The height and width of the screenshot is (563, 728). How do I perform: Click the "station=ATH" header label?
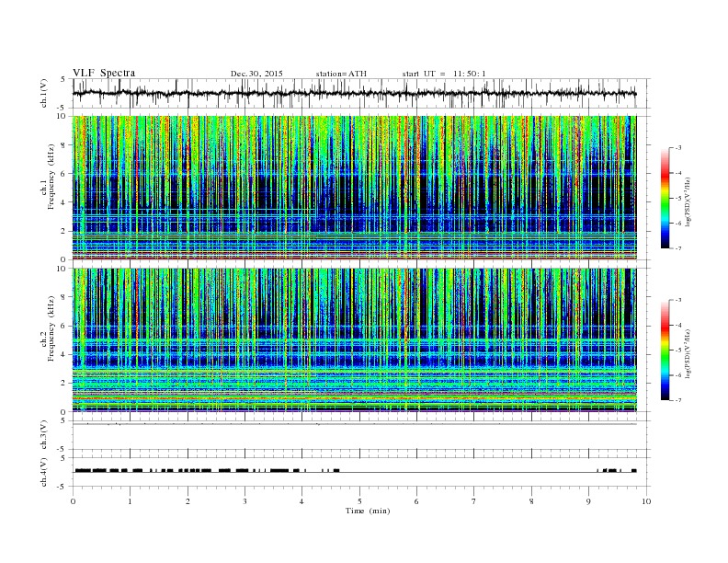(341, 74)
